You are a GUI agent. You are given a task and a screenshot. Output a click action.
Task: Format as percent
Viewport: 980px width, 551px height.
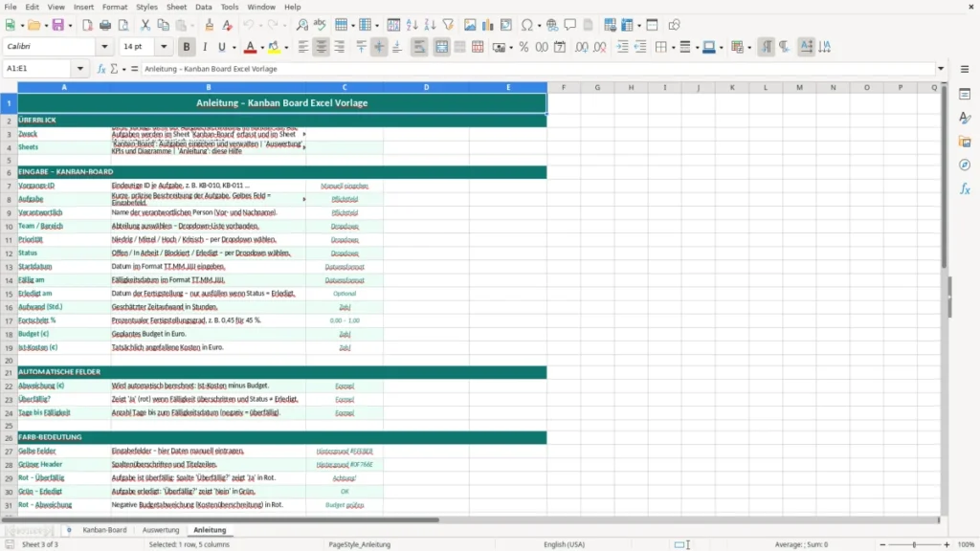tap(523, 47)
